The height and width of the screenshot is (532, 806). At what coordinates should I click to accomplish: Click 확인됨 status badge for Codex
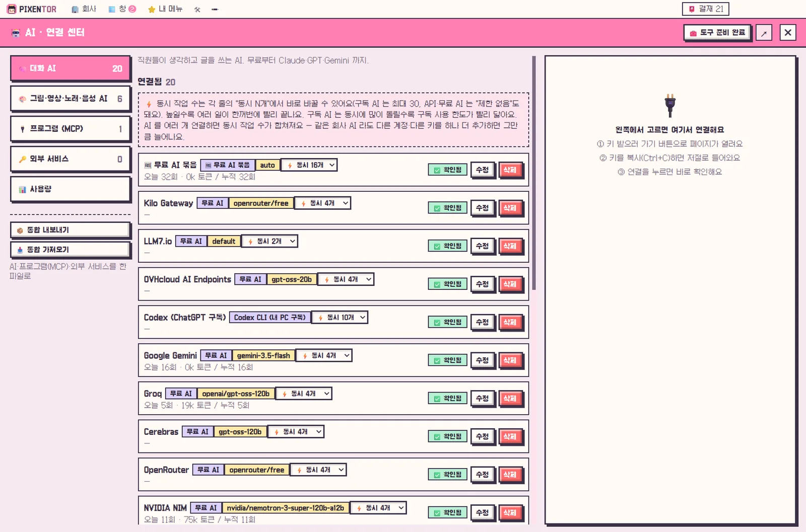click(x=447, y=322)
